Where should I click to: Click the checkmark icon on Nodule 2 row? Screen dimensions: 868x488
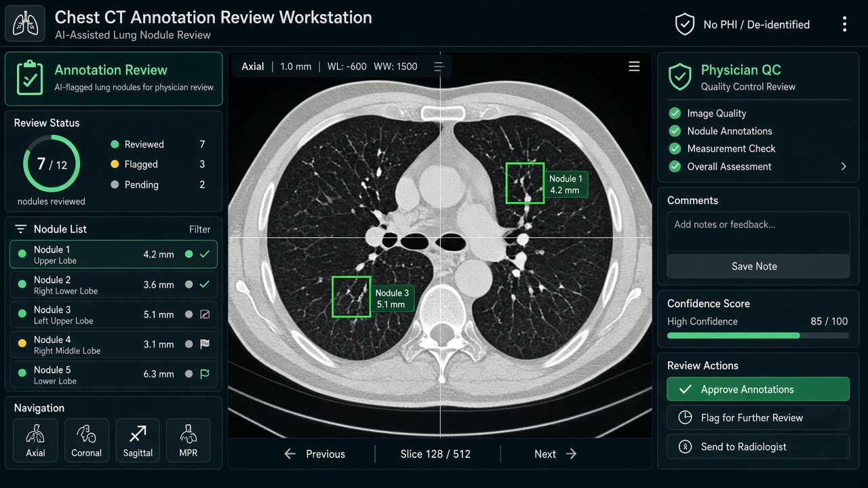(204, 284)
